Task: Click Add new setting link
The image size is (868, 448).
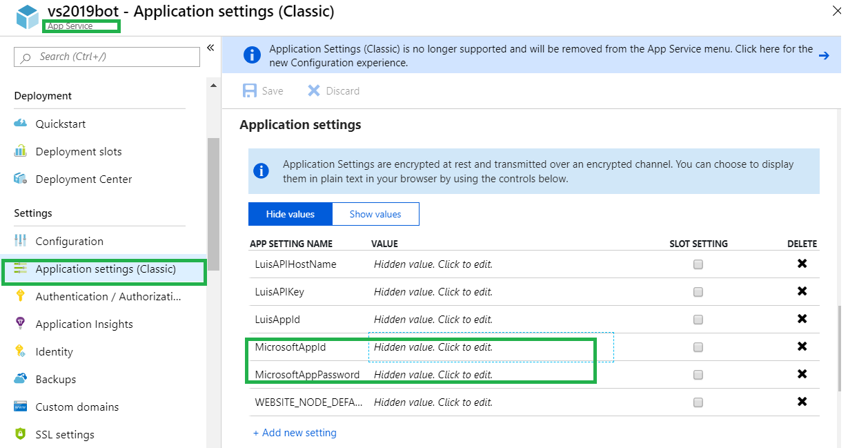Action: pos(295,433)
